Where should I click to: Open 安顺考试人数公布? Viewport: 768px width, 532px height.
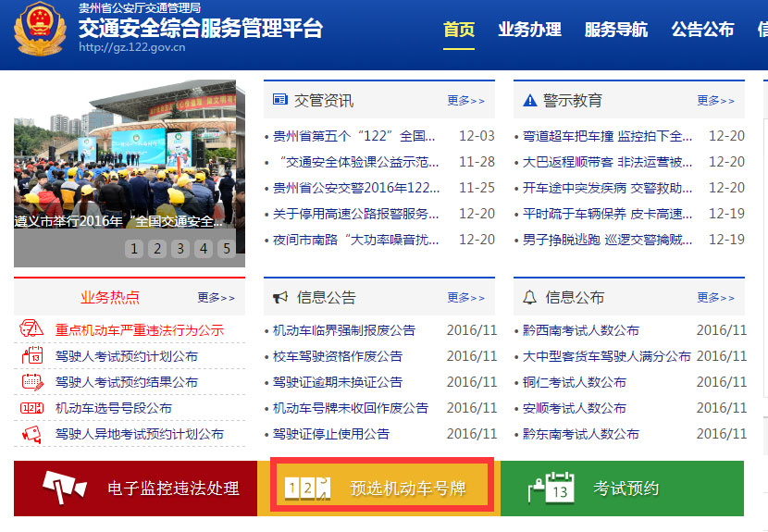point(575,408)
